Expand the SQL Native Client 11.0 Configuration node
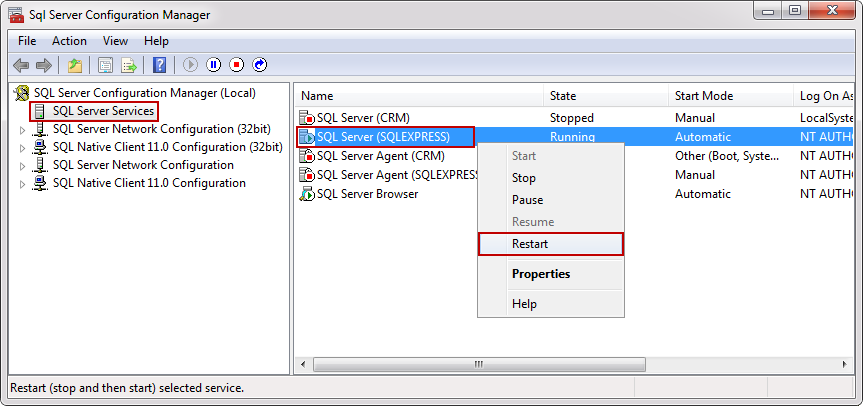 click(x=23, y=184)
